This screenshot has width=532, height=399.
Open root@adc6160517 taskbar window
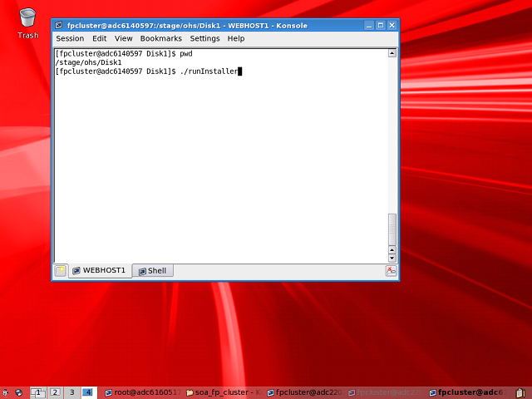click(x=142, y=392)
